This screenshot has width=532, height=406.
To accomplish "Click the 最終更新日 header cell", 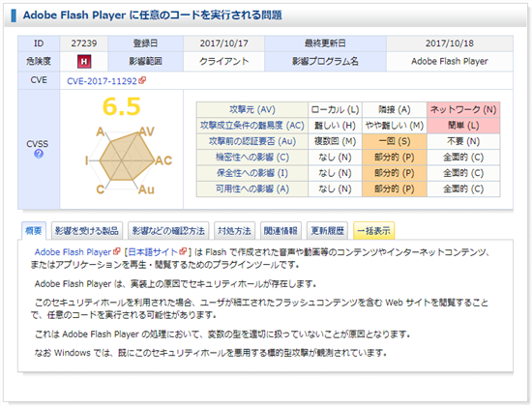I will pos(325,43).
